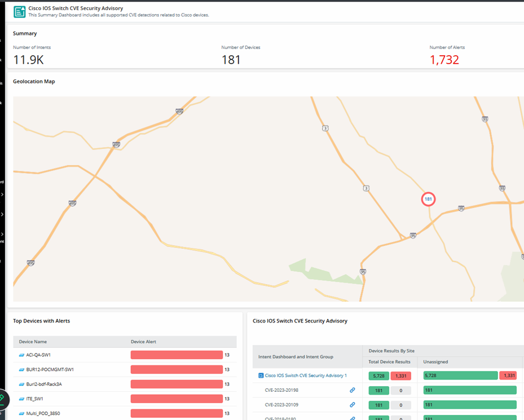524x420 pixels.
Task: Click red 1,331 badge under Total Device Results
Action: (400, 375)
